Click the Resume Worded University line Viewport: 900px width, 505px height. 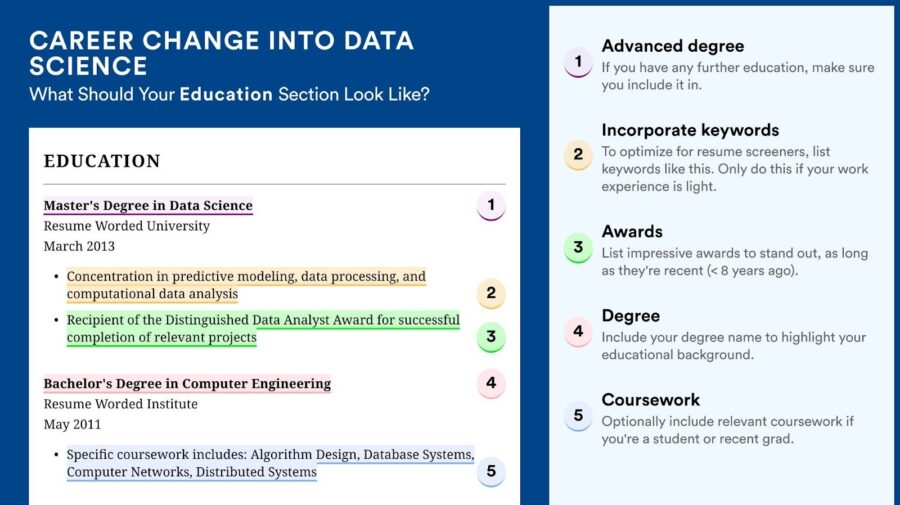pos(127,226)
